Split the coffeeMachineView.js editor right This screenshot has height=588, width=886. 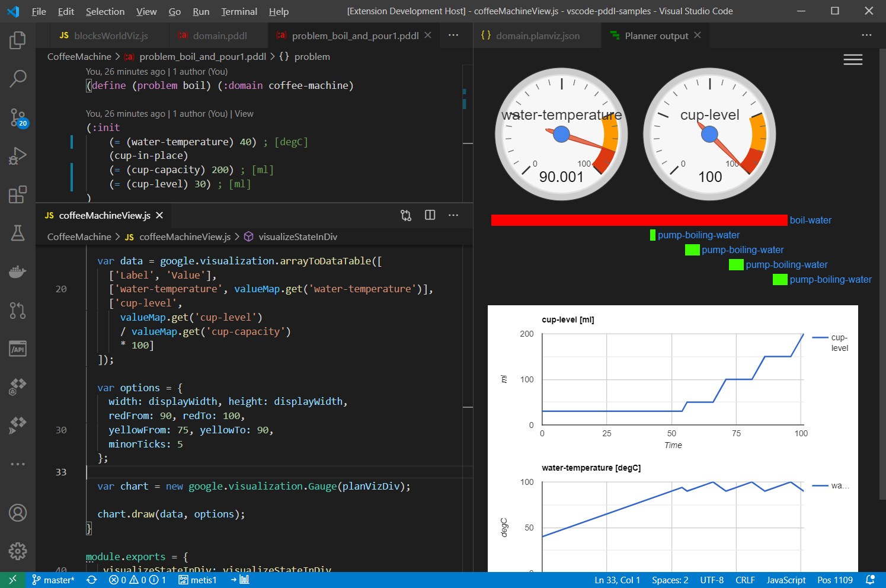[430, 215]
